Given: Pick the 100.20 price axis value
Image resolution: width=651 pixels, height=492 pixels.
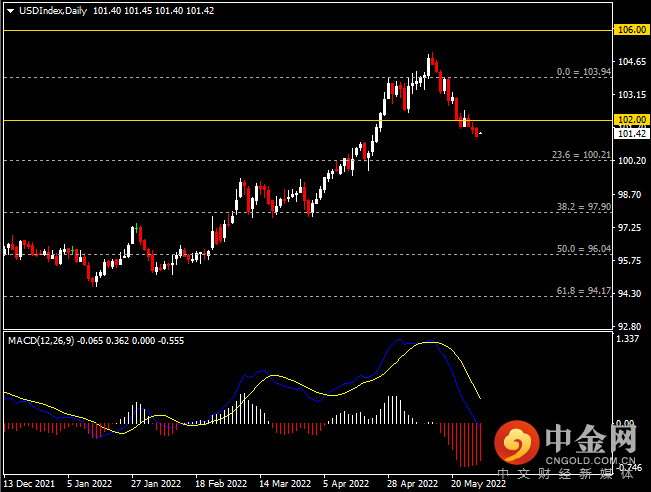Looking at the screenshot, I should pos(632,161).
